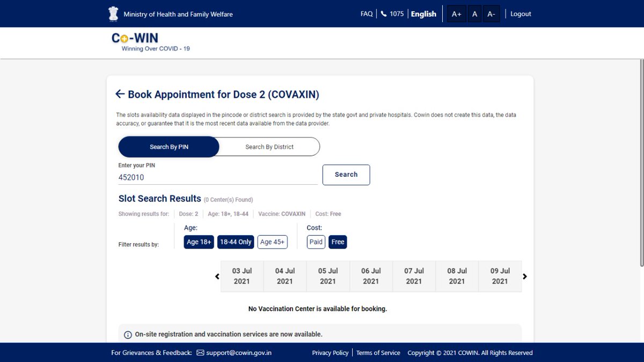Click the back arrow beside Book Appointment
Screen dimensions: 644x362
coord(120,95)
